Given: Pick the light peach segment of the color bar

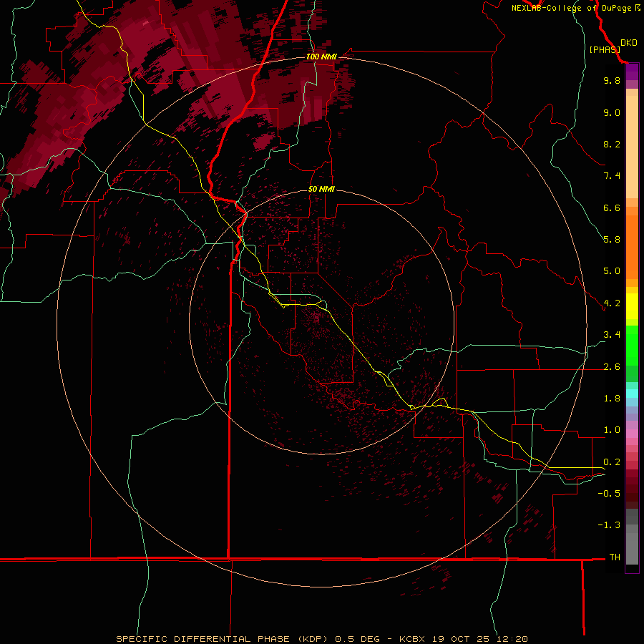Looking at the screenshot, I should (x=632, y=147).
